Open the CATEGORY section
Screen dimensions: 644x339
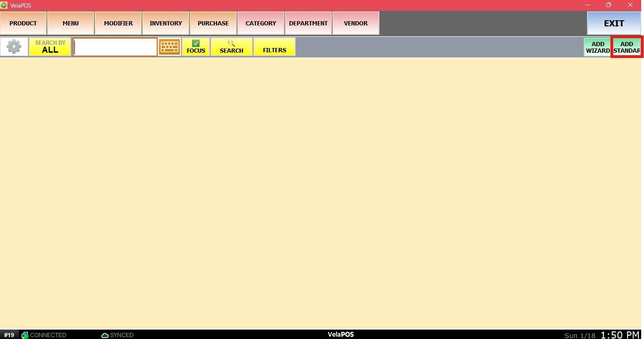261,23
